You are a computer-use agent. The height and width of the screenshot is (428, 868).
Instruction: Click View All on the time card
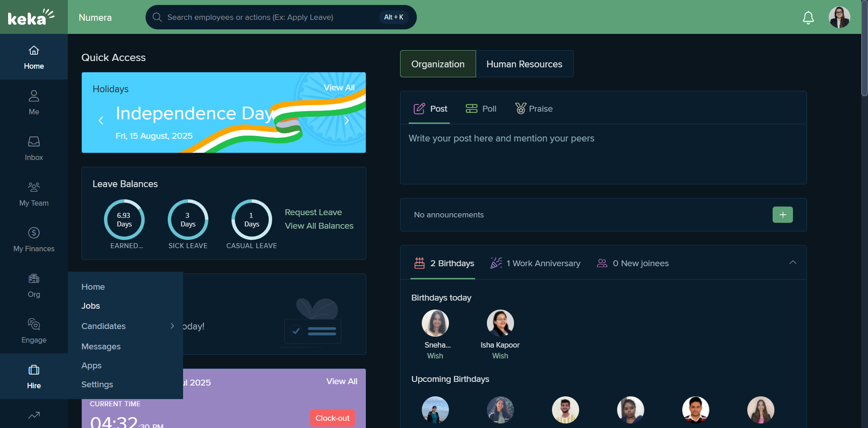click(342, 381)
